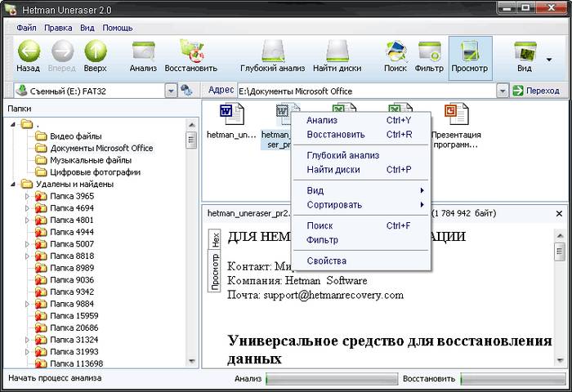The width and height of the screenshot is (572, 392).
Task: Click the Восстановить toolbar icon
Action: pyautogui.click(x=190, y=53)
